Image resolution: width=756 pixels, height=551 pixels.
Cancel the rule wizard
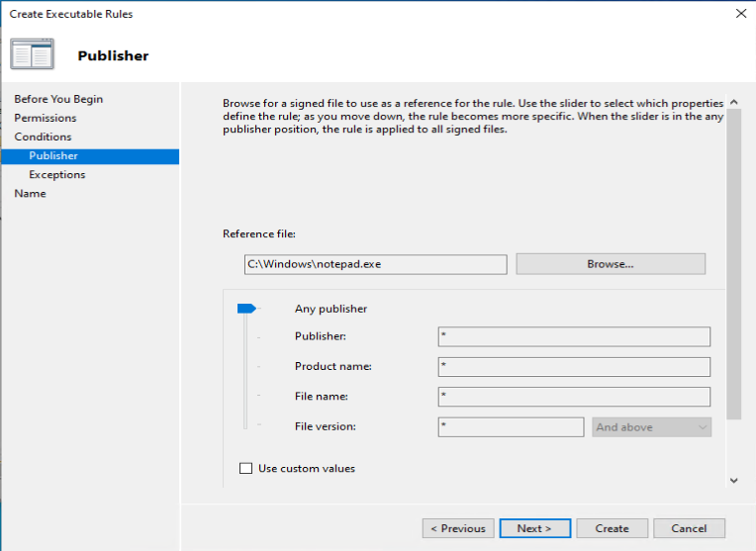click(x=689, y=528)
